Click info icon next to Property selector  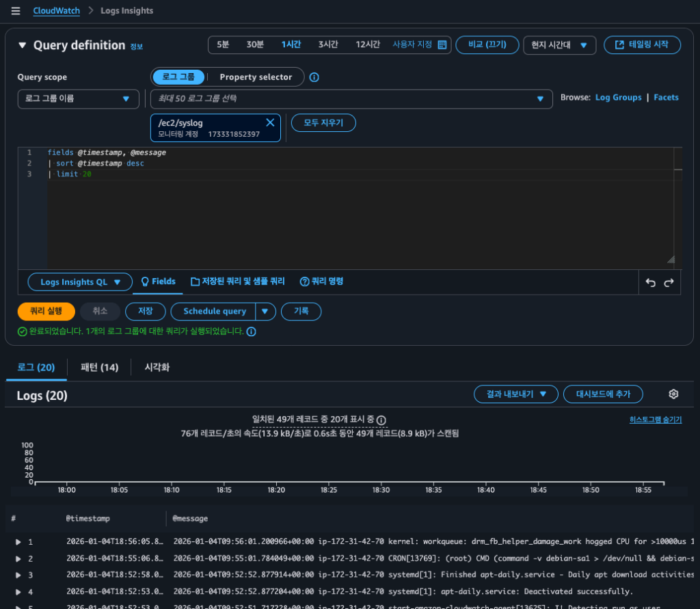pyautogui.click(x=314, y=77)
